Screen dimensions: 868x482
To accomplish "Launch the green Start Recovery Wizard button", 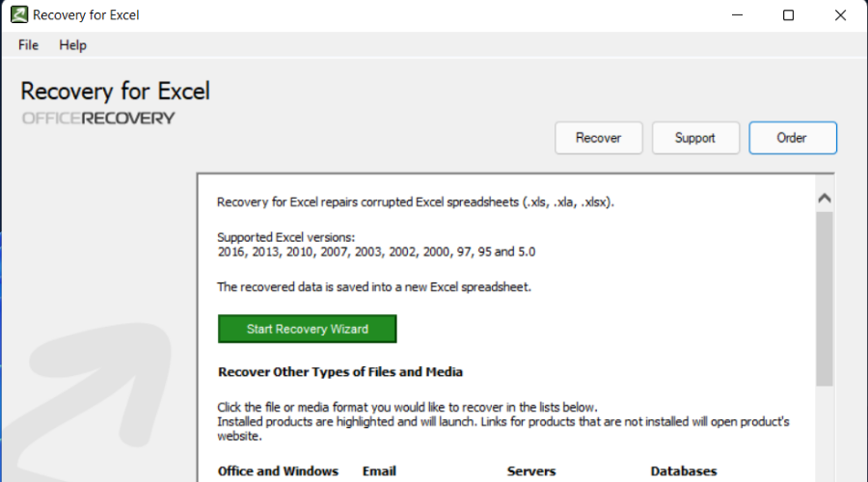I will click(x=308, y=329).
